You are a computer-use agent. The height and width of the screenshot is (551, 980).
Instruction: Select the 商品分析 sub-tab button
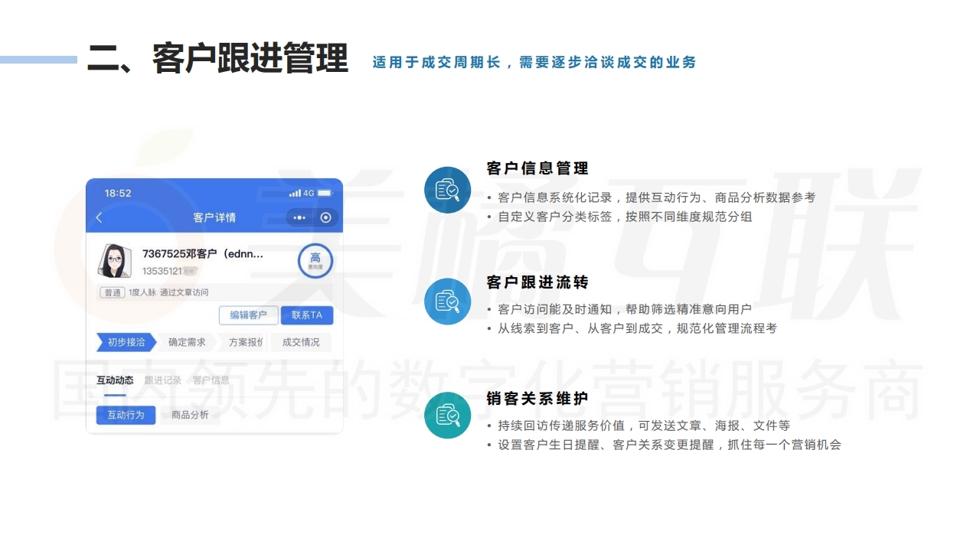click(190, 415)
